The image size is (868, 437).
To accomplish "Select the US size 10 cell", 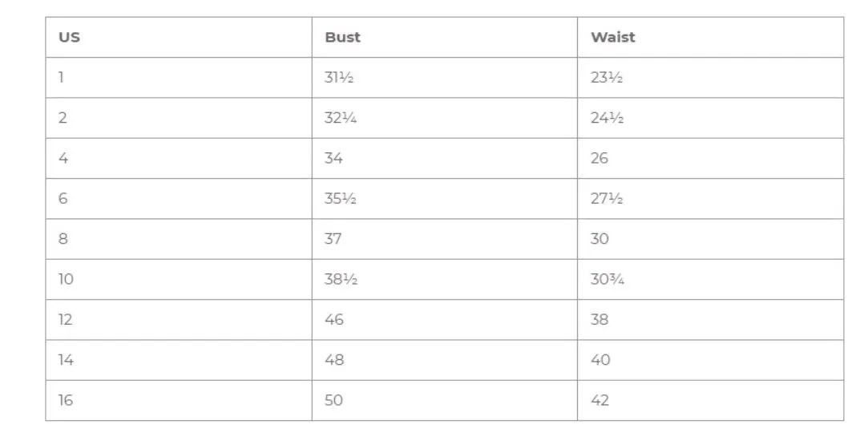I will [179, 279].
